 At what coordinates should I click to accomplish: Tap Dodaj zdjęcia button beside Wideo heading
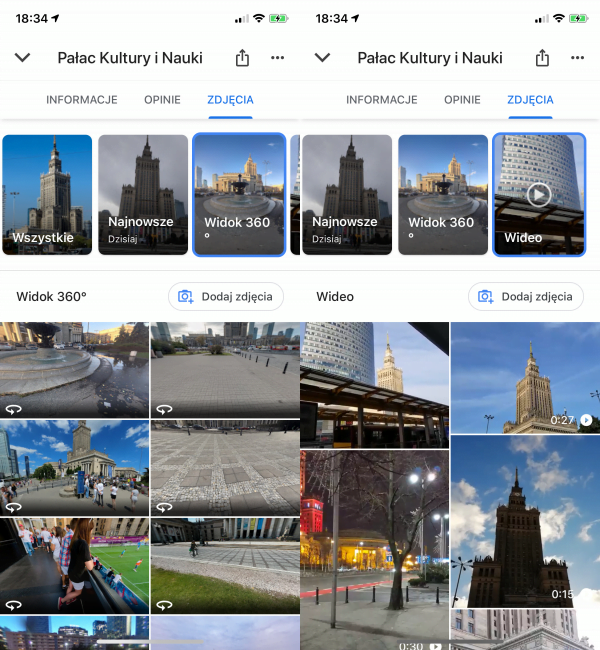(526, 296)
